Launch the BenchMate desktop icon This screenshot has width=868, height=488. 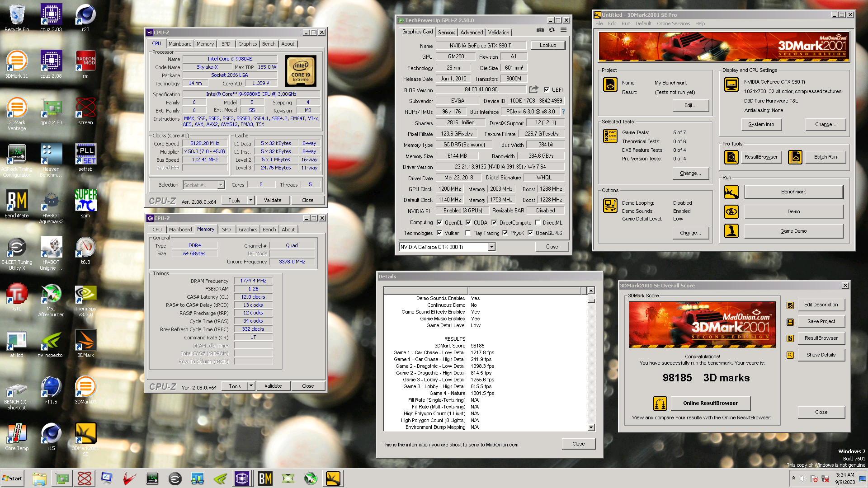pyautogui.click(x=17, y=204)
